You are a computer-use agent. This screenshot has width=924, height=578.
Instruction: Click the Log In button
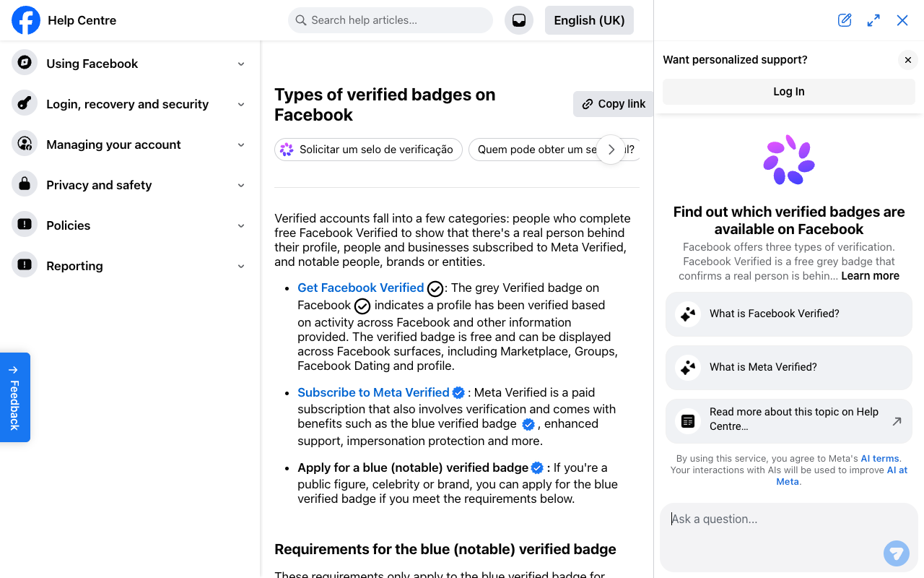788,92
